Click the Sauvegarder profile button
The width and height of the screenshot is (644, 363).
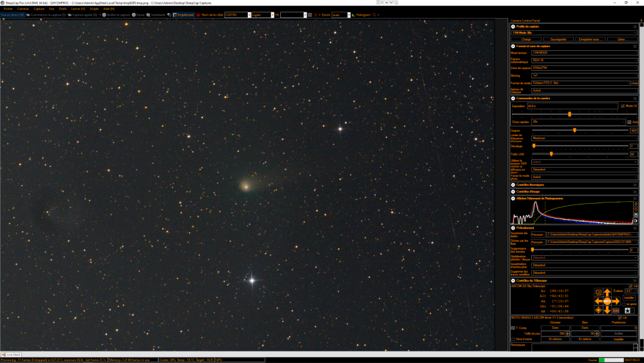click(558, 39)
